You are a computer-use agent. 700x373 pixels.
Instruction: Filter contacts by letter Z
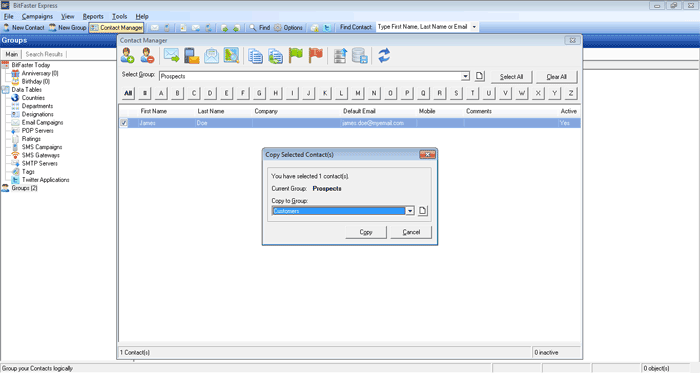click(570, 93)
